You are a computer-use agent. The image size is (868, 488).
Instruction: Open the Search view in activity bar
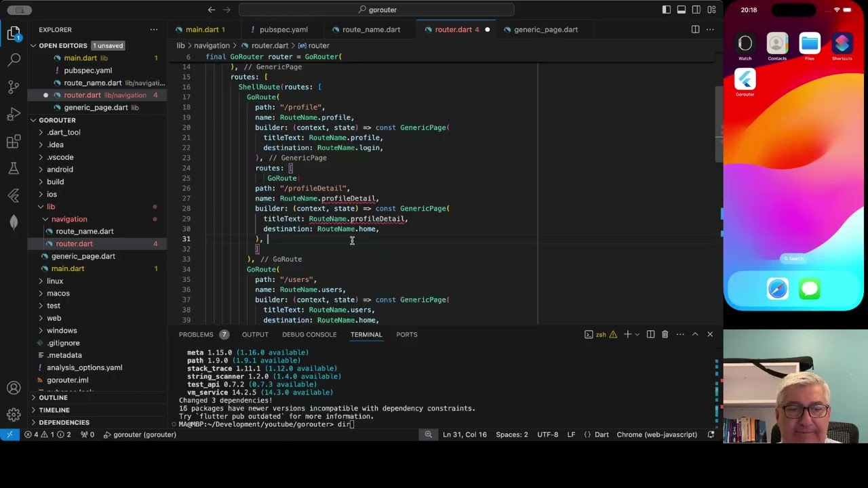point(14,60)
